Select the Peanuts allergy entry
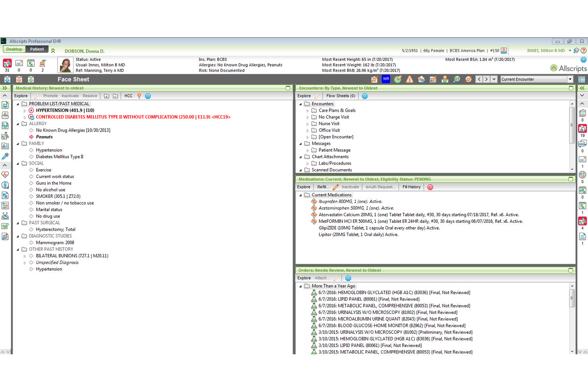The image size is (588, 392). click(x=44, y=137)
